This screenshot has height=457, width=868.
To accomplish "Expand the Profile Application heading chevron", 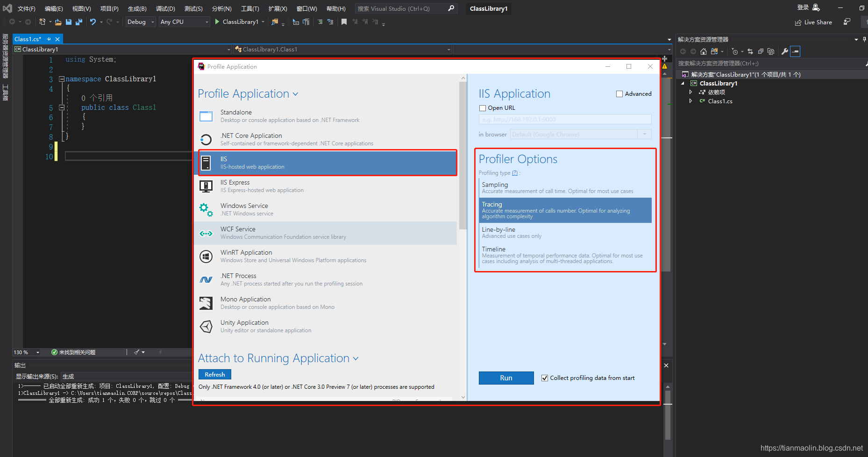I will (295, 94).
